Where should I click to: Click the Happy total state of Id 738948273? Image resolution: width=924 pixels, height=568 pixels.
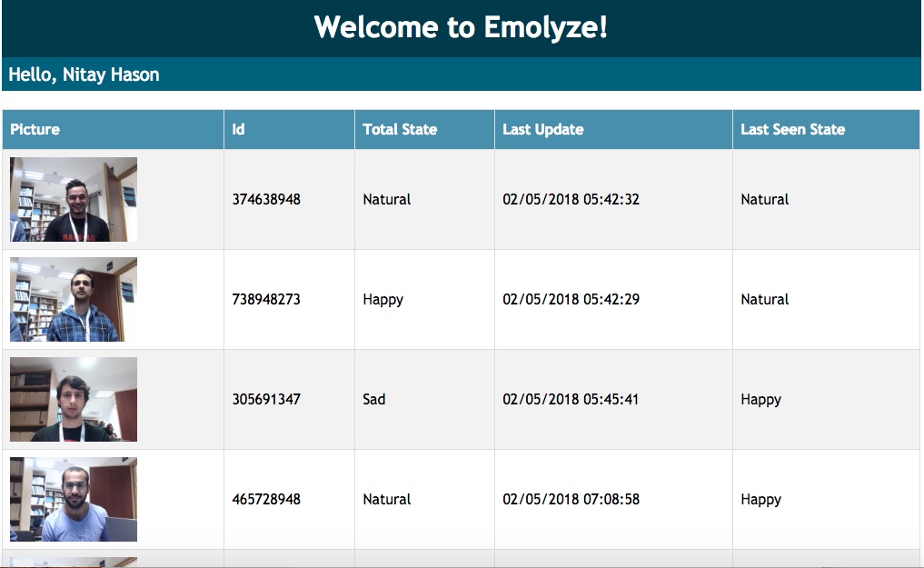pos(383,300)
